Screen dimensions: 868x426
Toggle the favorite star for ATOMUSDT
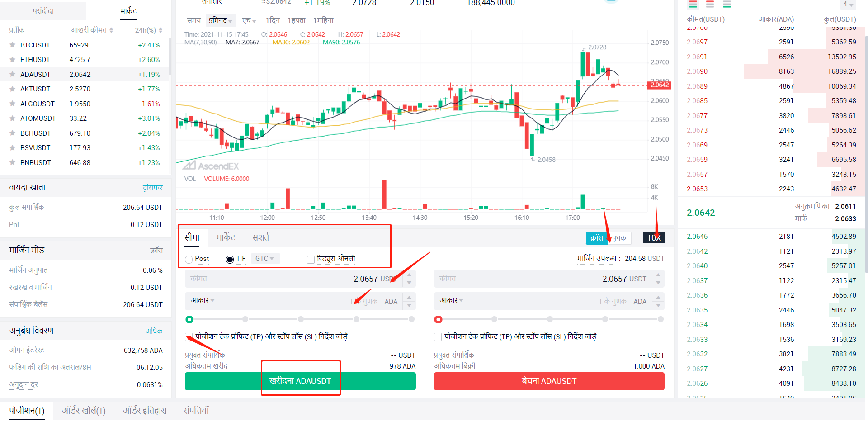point(12,118)
